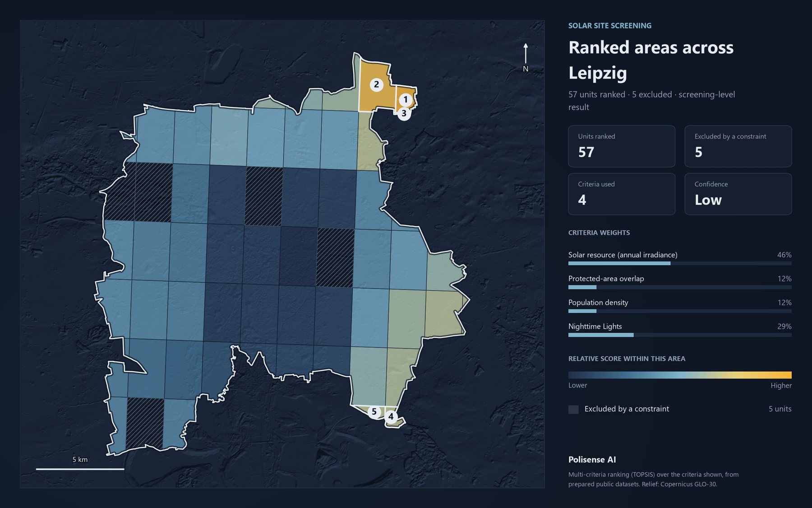The width and height of the screenshot is (812, 508).
Task: Select the "12%" value beside Population density
Action: 784,303
